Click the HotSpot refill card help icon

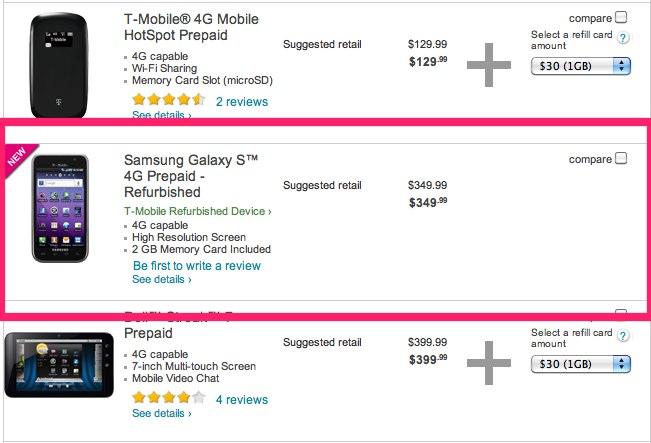click(623, 39)
